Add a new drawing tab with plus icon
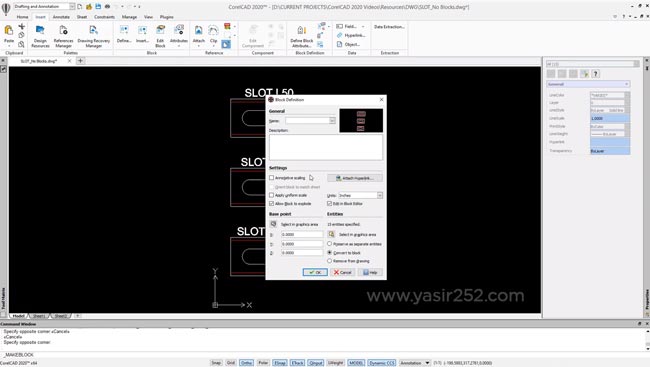Viewport: 650px width, 367px height. point(80,61)
